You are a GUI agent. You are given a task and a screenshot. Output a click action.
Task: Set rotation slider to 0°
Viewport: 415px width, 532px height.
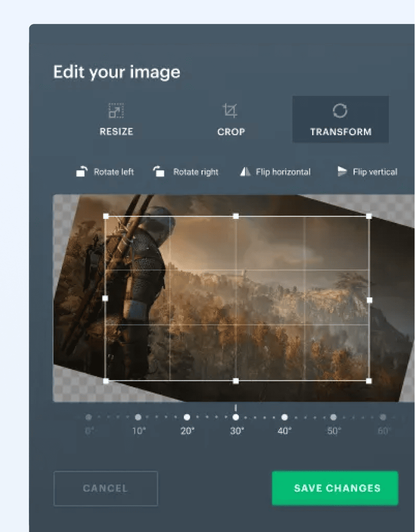tap(89, 417)
